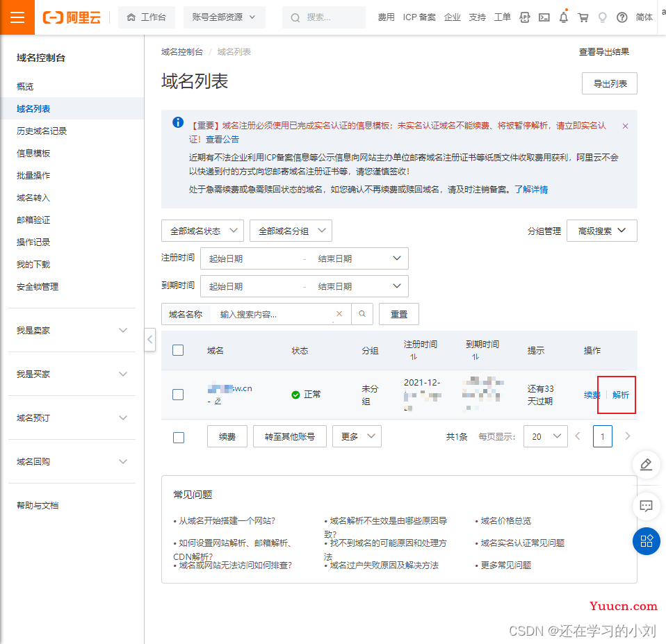The width and height of the screenshot is (666, 644).
Task: Click the 重置 button
Action: pos(399,314)
